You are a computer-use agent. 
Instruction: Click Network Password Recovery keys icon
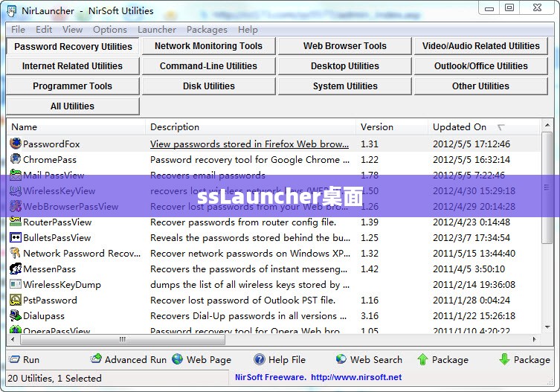click(x=16, y=253)
